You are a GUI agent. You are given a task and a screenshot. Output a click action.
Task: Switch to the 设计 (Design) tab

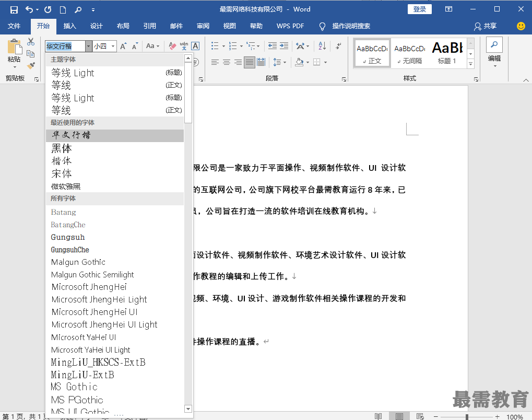pos(97,26)
